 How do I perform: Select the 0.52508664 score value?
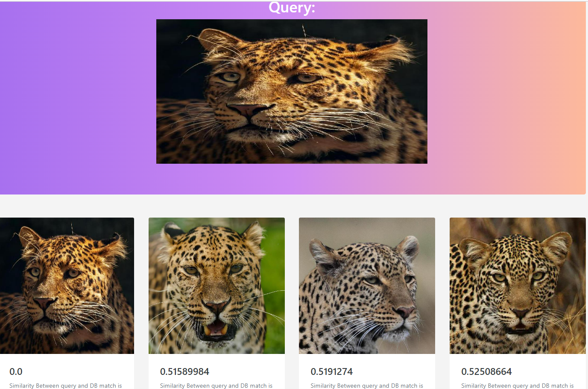click(486, 372)
